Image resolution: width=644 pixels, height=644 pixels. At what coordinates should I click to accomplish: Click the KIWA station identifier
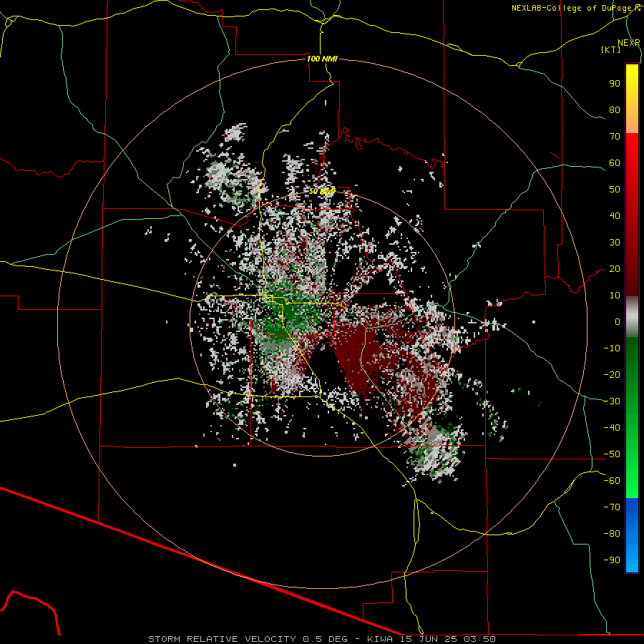(379, 639)
